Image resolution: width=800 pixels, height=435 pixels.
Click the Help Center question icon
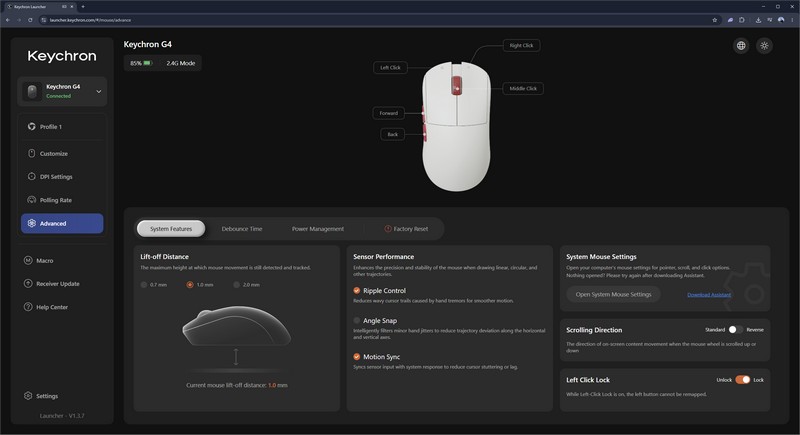28,307
